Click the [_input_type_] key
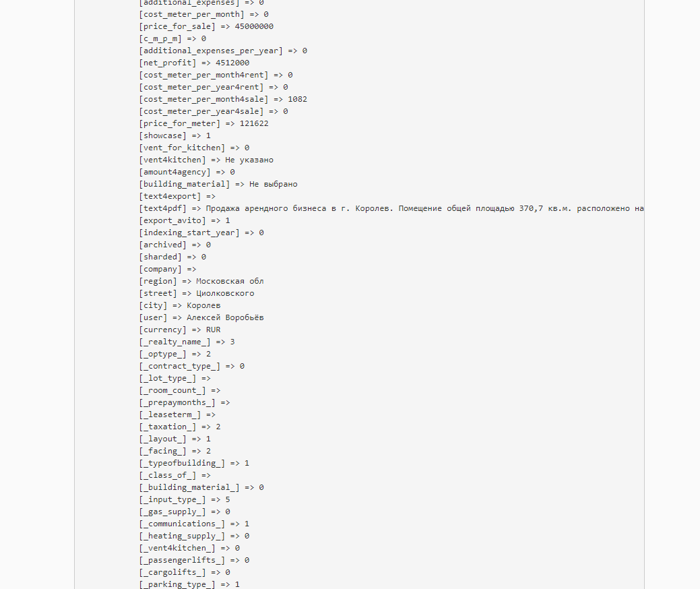The height and width of the screenshot is (589, 700). point(172,499)
